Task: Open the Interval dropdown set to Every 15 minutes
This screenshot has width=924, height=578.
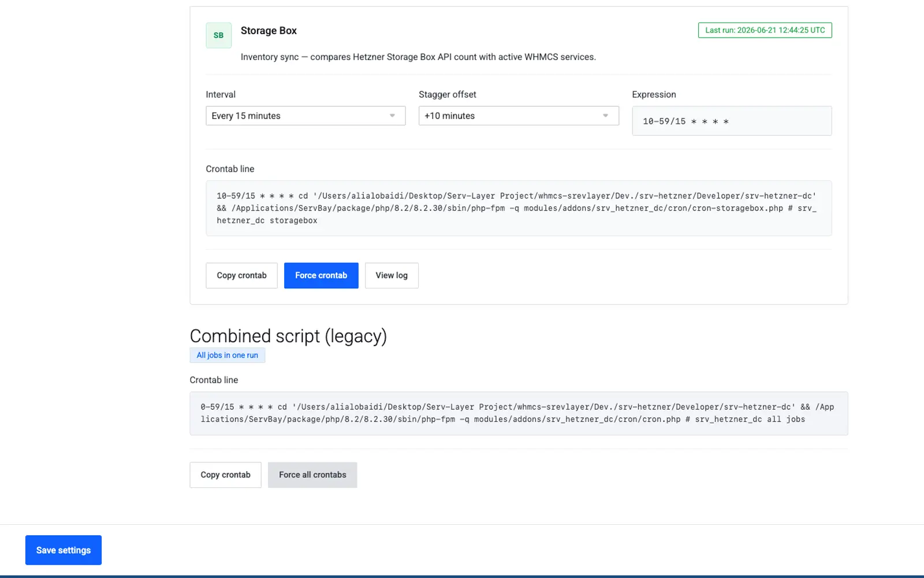Action: (305, 116)
